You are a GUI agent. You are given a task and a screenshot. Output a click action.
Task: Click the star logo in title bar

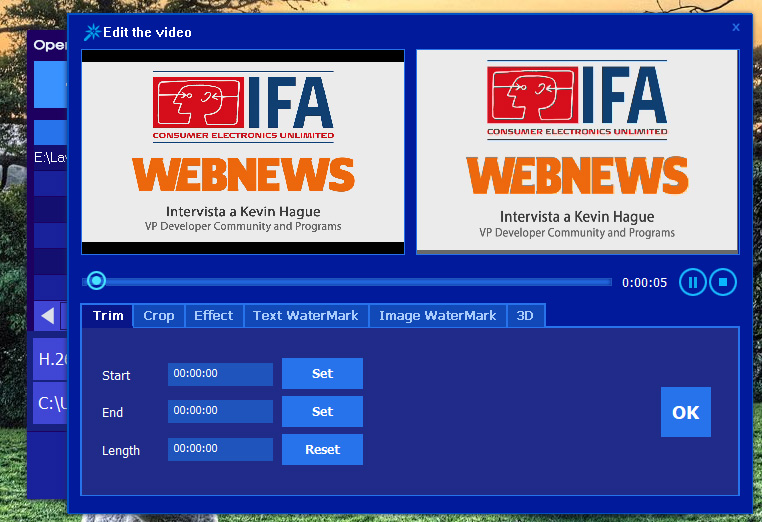[92, 32]
